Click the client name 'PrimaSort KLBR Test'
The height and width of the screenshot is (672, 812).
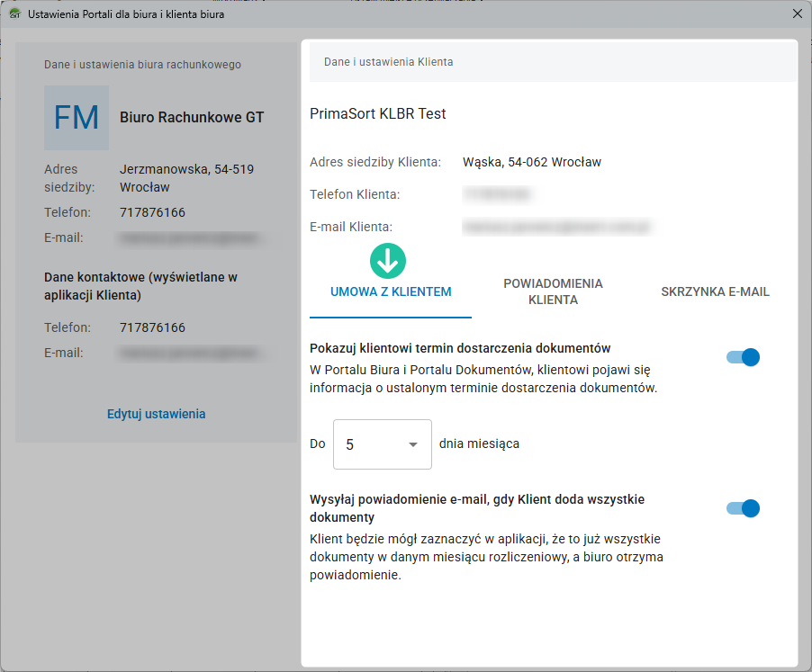click(378, 113)
